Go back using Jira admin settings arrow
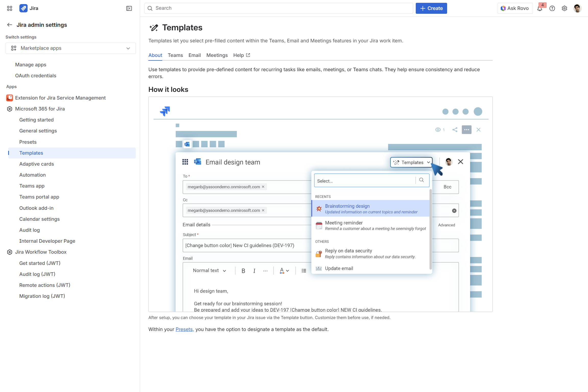 pos(10,25)
